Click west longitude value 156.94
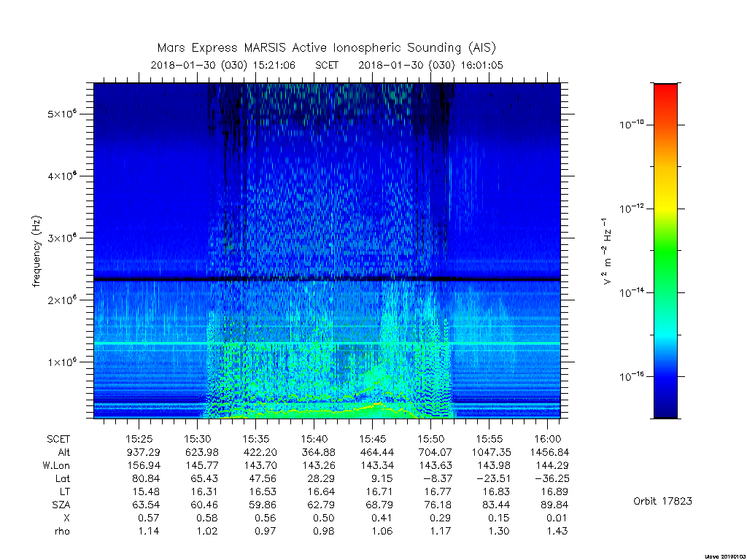Screen dimensions: 747x560 pos(144,465)
